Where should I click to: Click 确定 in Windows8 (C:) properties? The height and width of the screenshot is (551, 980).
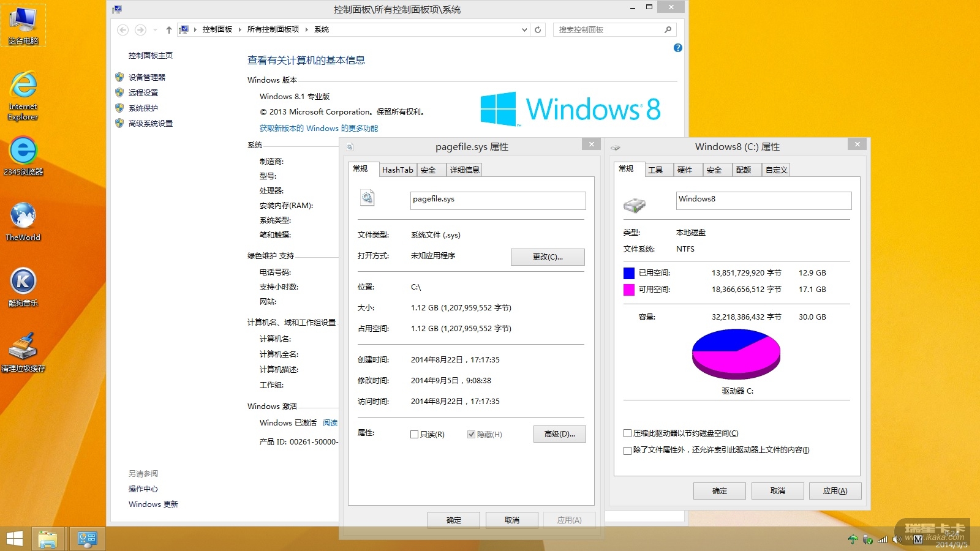pos(720,491)
